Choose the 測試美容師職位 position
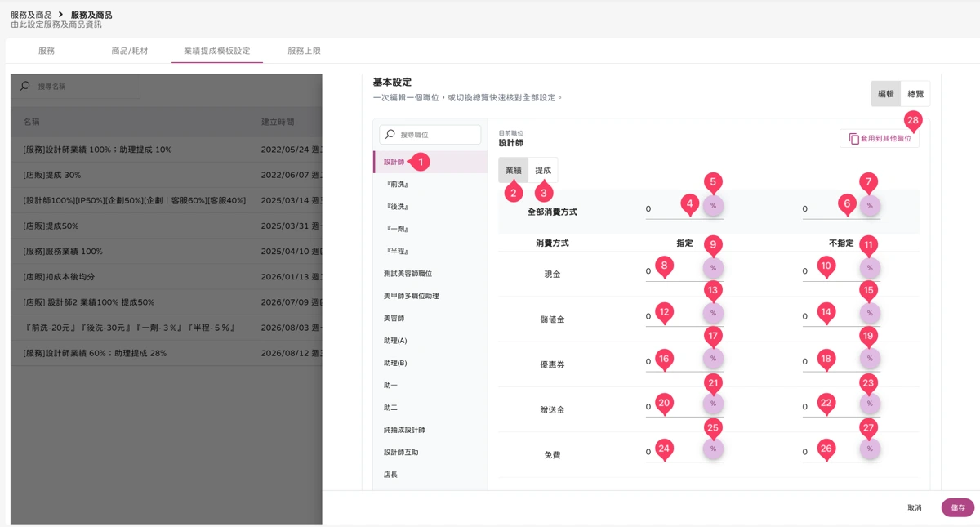The height and width of the screenshot is (527, 980). (x=430, y=273)
